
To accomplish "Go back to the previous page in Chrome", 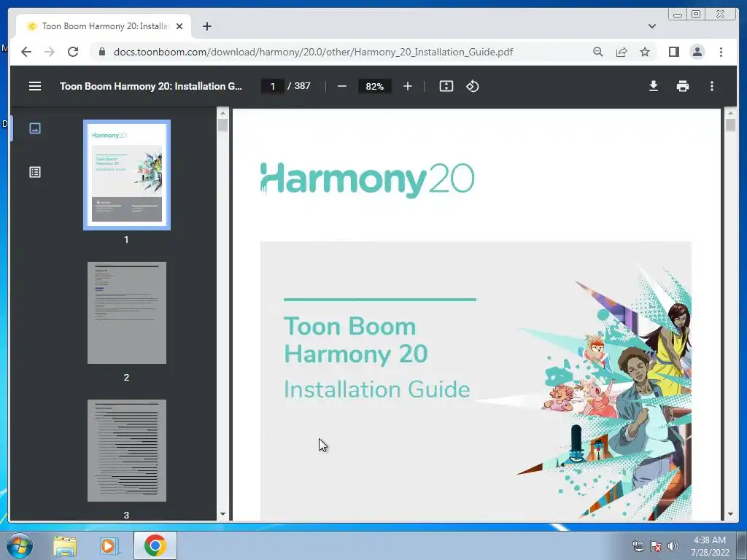I will [26, 52].
